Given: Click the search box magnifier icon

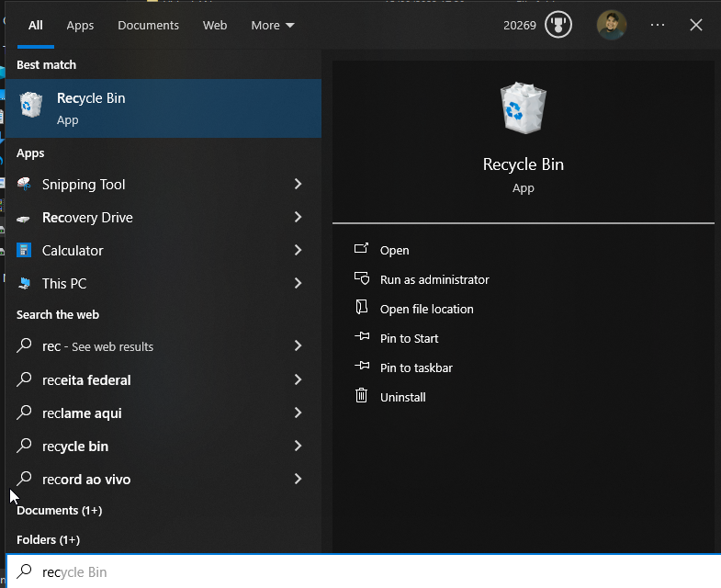Looking at the screenshot, I should (x=24, y=571).
